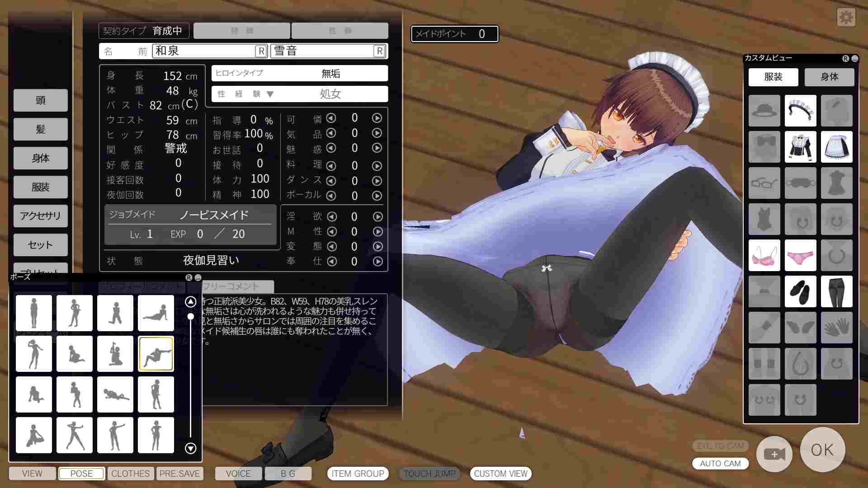Open the settings gear icon

click(846, 18)
